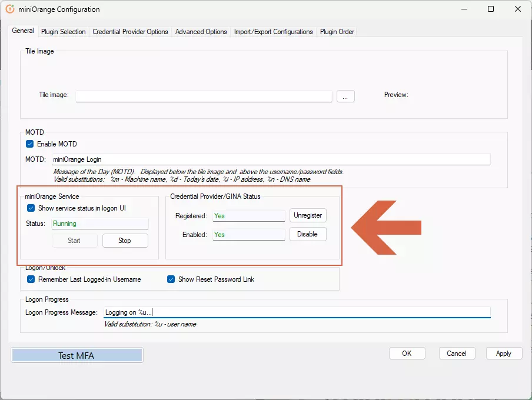
Task: Stop the miniOrange service
Action: [125, 241]
